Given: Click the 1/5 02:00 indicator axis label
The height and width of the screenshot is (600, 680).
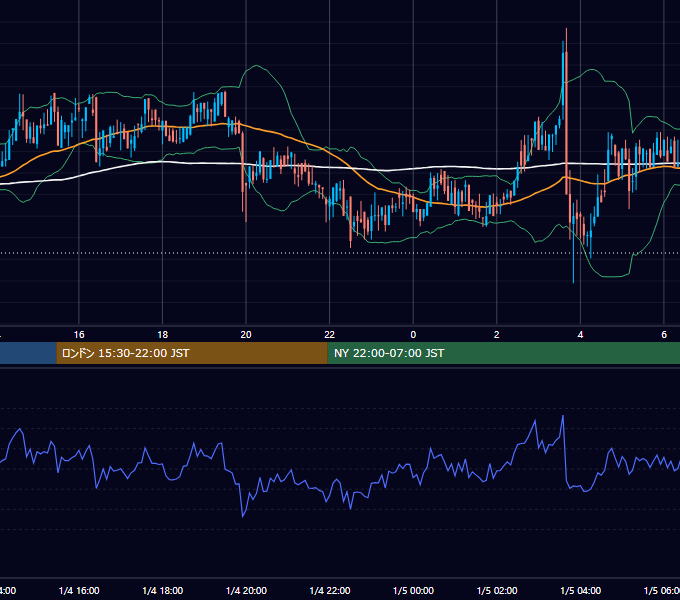Looking at the screenshot, I should [x=497, y=591].
